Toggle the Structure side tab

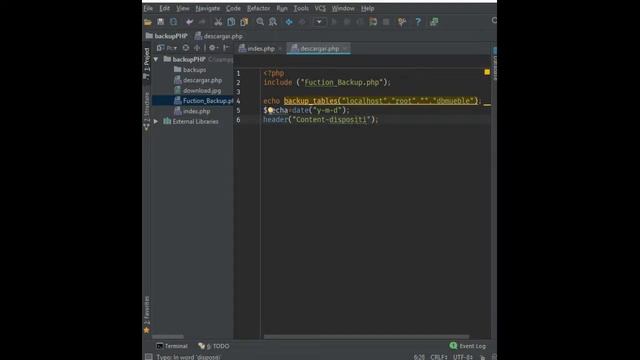(147, 111)
